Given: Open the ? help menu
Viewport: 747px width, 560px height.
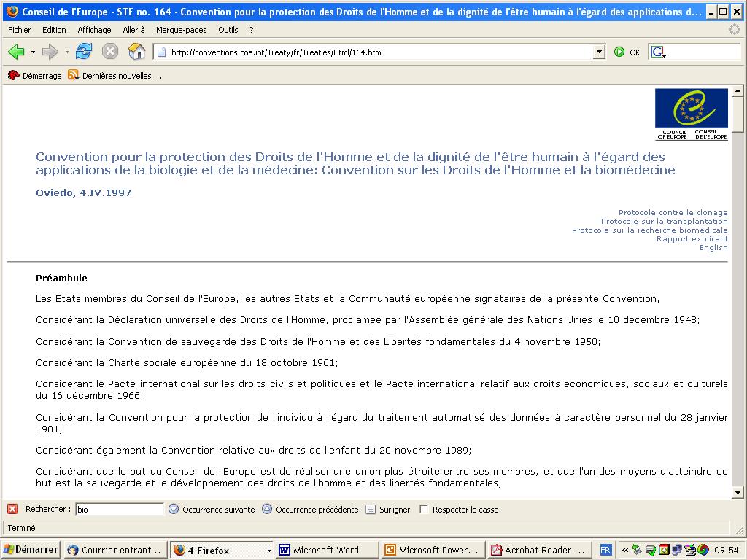Looking at the screenshot, I should pyautogui.click(x=252, y=30).
